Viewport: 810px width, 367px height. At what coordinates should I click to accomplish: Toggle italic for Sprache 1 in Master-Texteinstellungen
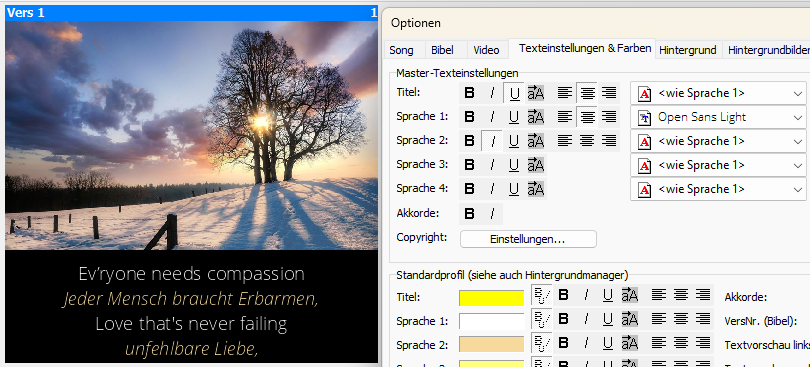point(492,117)
